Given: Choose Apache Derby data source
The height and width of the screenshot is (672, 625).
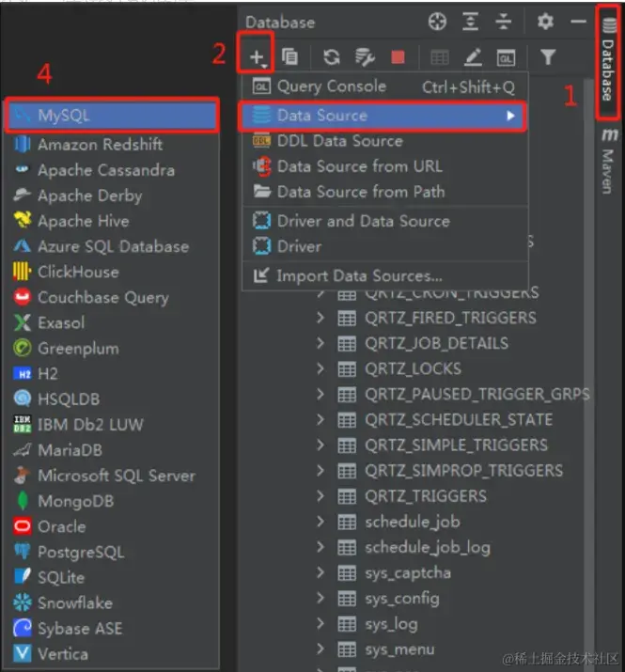Looking at the screenshot, I should 112,195.
